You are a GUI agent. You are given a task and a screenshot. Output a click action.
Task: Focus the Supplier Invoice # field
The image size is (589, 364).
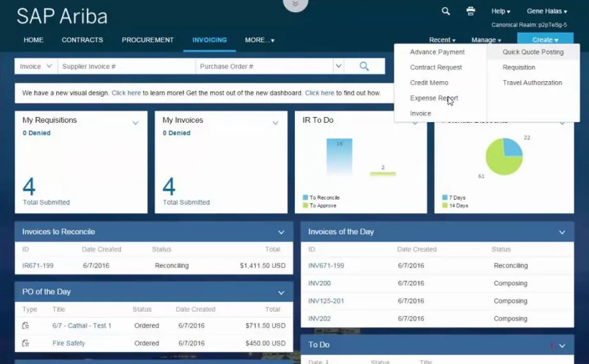126,67
